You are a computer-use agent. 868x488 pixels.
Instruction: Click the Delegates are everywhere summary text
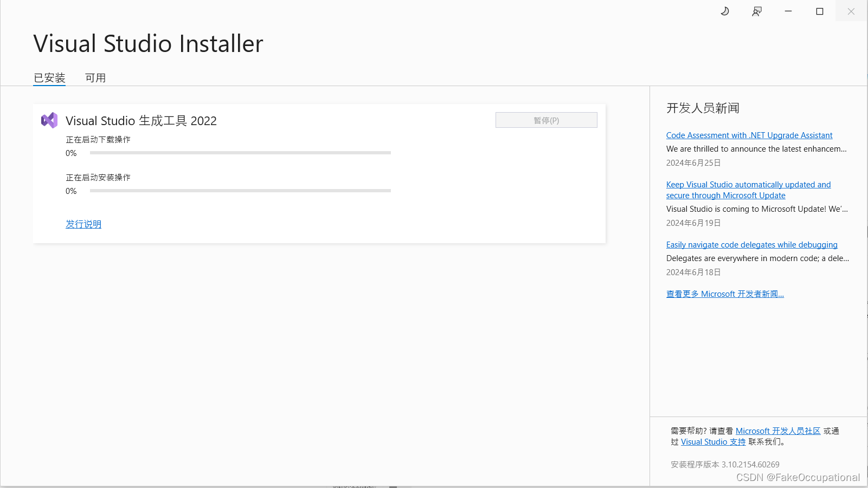point(757,258)
